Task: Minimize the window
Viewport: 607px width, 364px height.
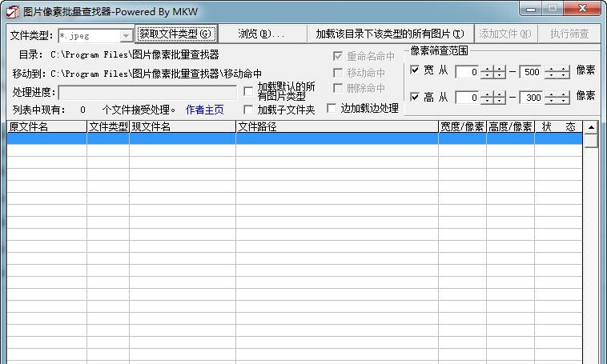Action: pos(531,9)
